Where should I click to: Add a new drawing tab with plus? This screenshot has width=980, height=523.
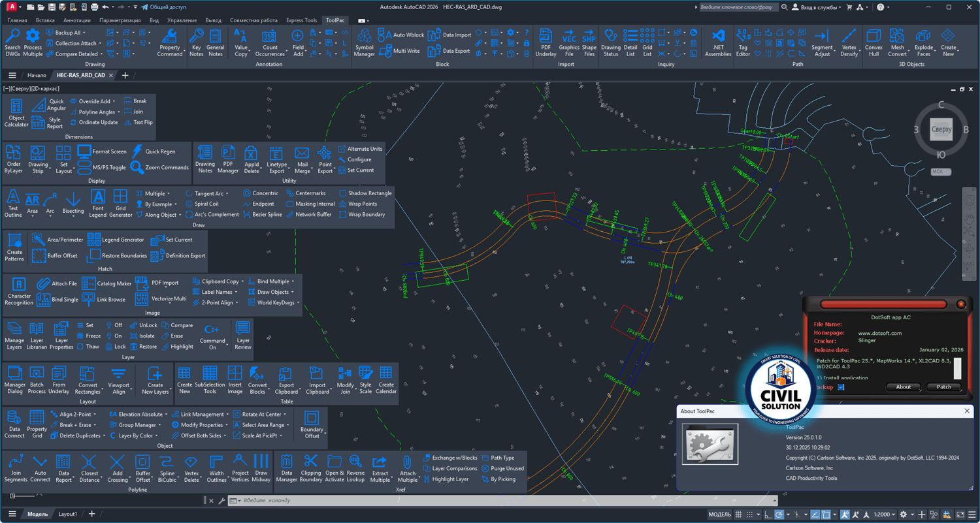125,75
